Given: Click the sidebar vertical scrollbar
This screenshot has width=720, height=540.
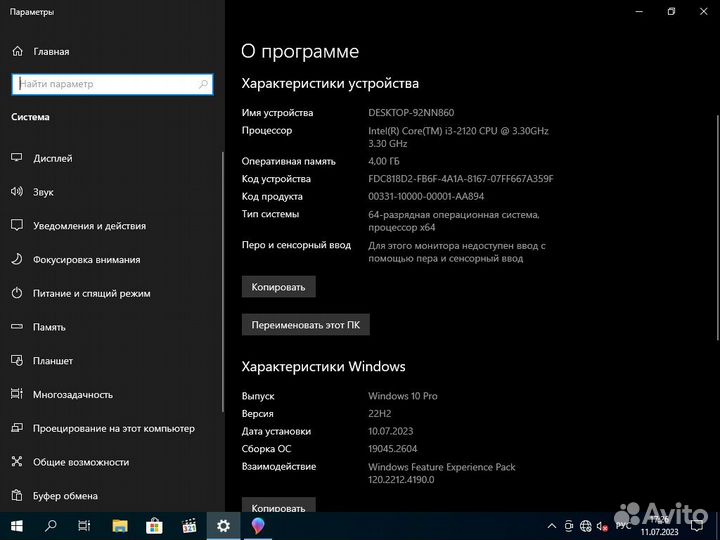Looking at the screenshot, I should coord(223,282).
